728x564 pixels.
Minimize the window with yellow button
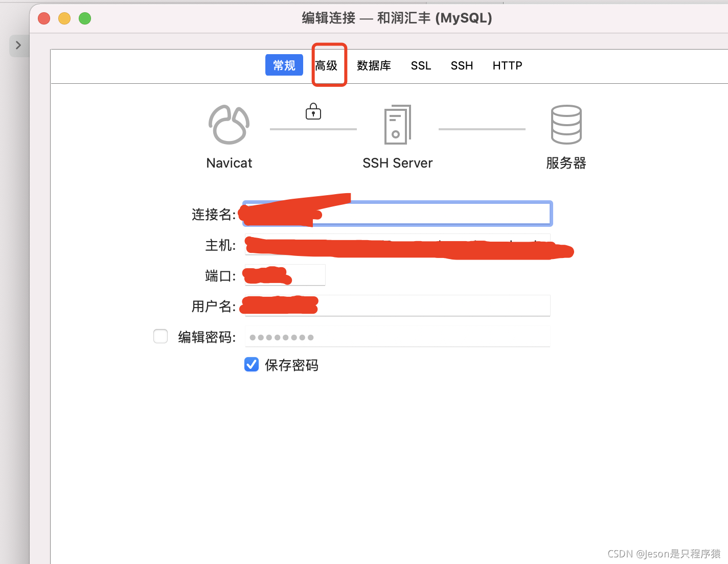coord(64,18)
